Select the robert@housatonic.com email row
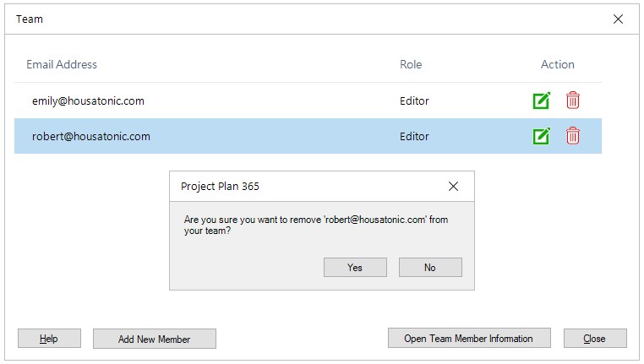644x364 pixels. [91, 136]
